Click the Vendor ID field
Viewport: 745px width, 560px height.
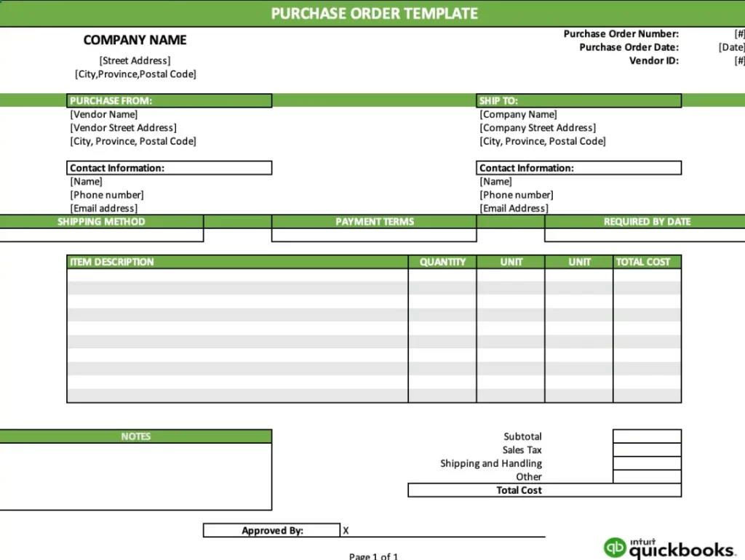tap(738, 61)
